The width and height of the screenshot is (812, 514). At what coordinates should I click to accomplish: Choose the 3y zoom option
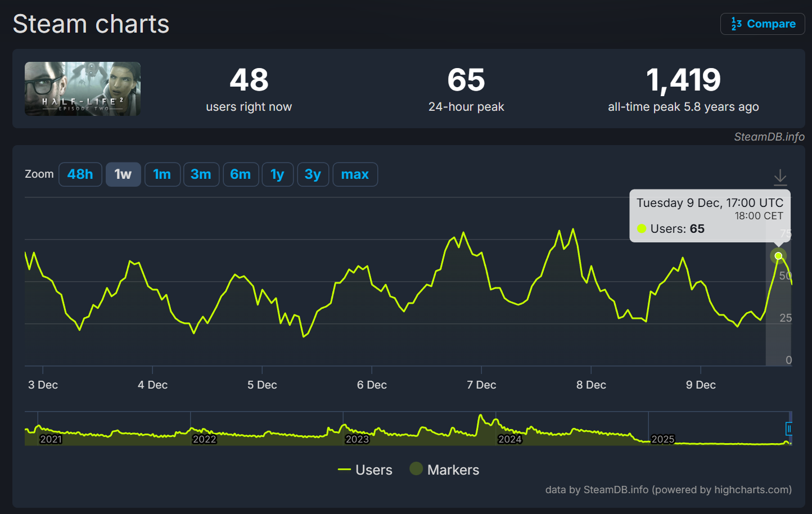(x=313, y=174)
